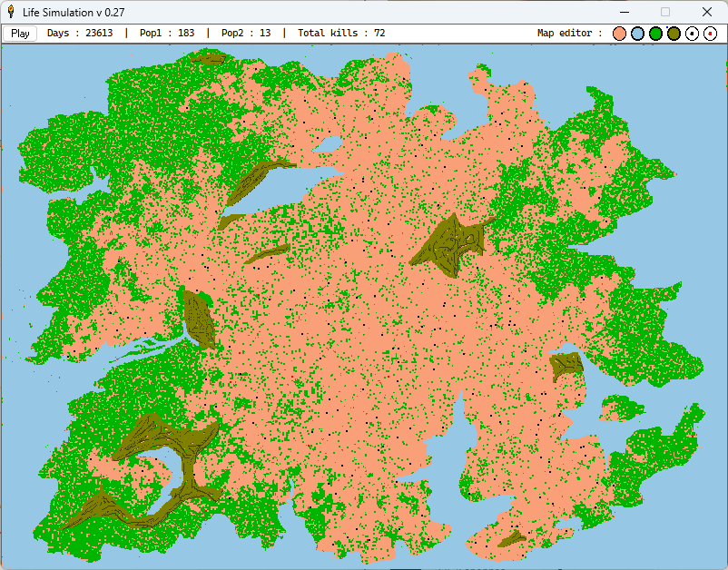Click the small olive mountain on the southern peninsula
The width and height of the screenshot is (728, 570).
coord(513,538)
